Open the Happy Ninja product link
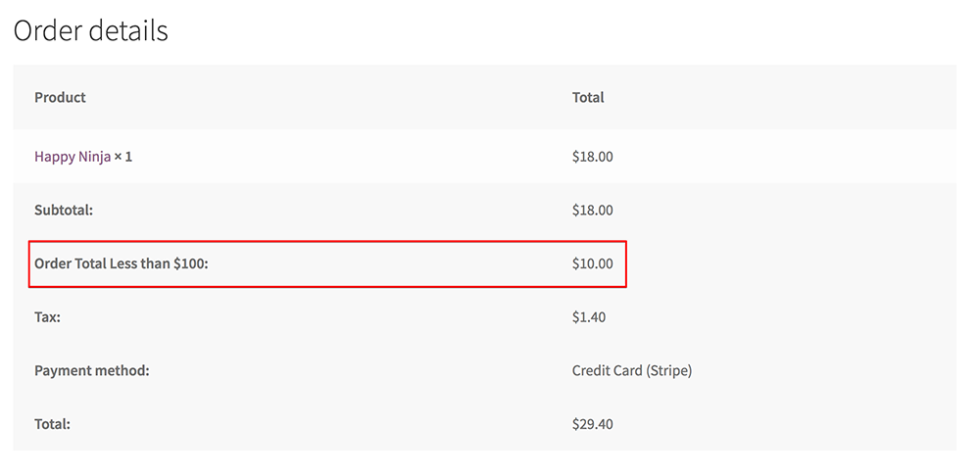Viewport: 980px width, 475px height. (73, 157)
